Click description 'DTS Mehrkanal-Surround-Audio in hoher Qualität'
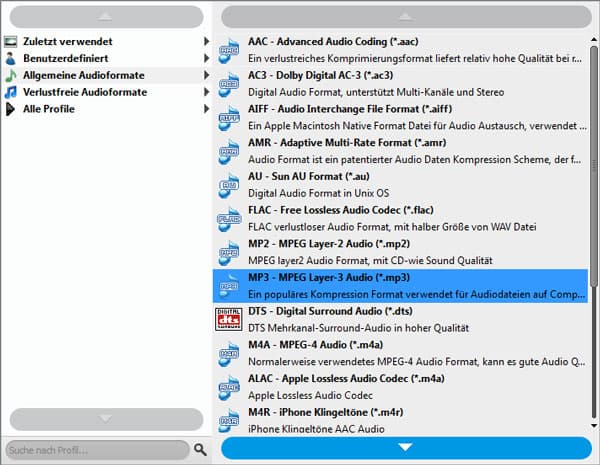The width and height of the screenshot is (600, 465). pos(359,328)
